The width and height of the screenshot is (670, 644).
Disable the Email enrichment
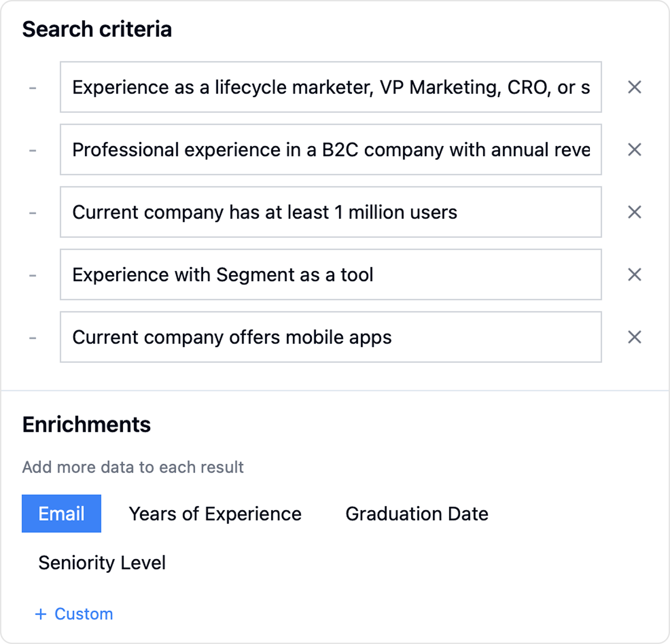[61, 514]
